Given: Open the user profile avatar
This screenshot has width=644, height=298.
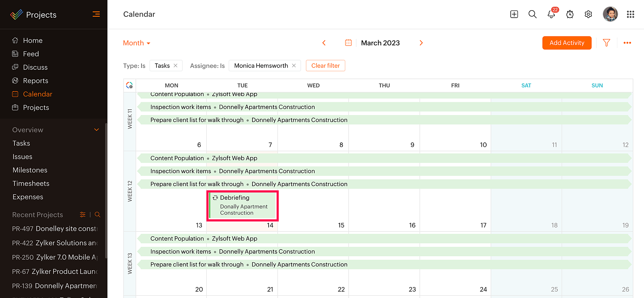Looking at the screenshot, I should click(610, 14).
